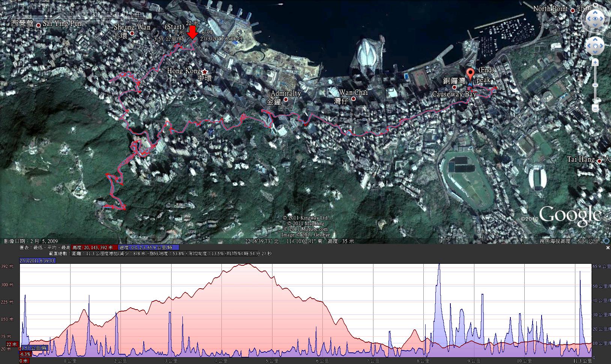This screenshot has width=611, height=364.
Task: Click the '11.3 公里' distance axis label
Action: tap(582, 361)
